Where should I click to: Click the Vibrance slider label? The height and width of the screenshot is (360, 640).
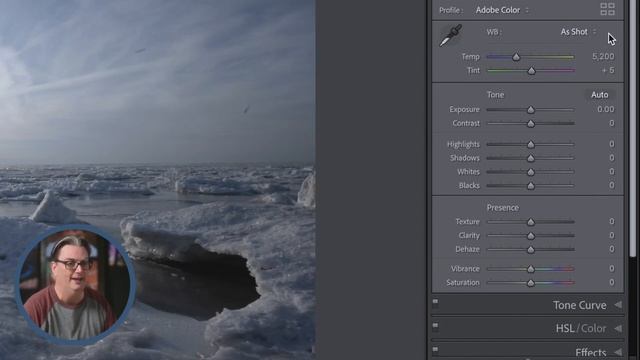coord(465,269)
